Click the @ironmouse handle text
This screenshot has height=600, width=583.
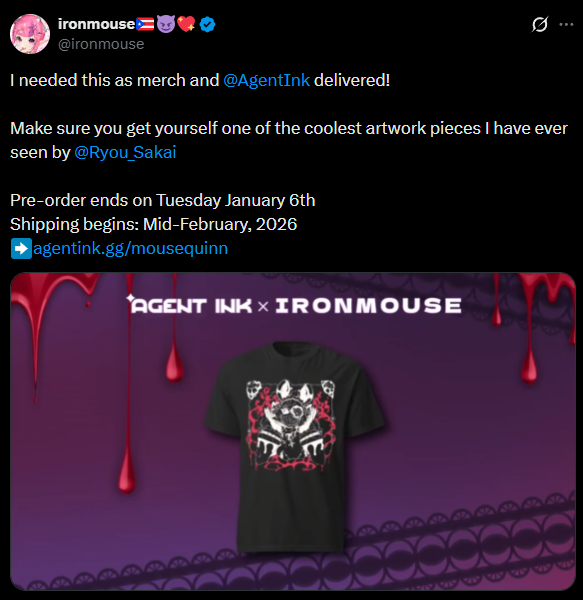pyautogui.click(x=101, y=44)
